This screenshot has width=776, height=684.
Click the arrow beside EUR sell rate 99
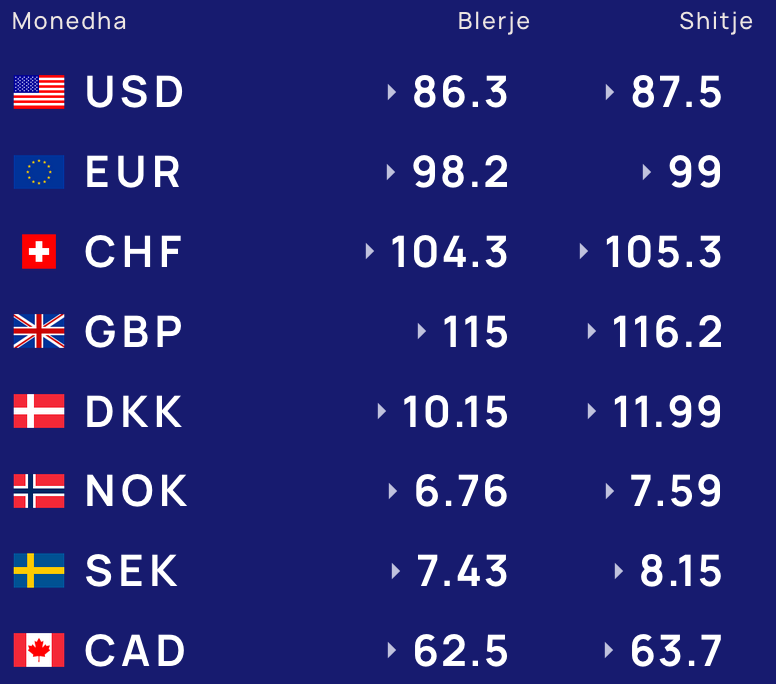tap(647, 172)
